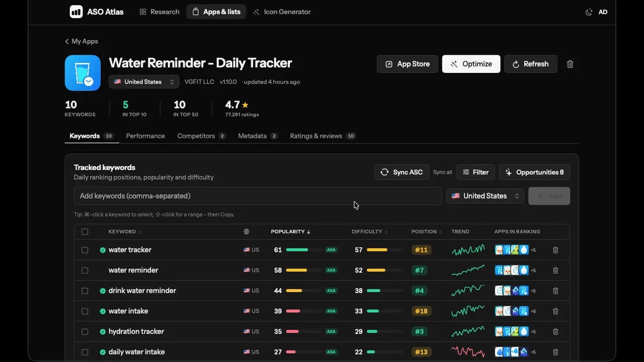Screen dimensions: 644x362
Task: Switch to the Performance tab
Action: [x=145, y=136]
